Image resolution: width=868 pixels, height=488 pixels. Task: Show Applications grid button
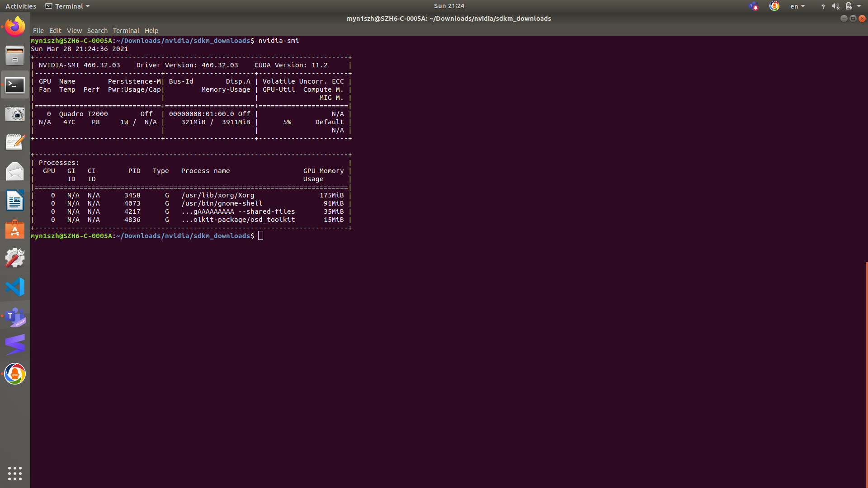point(15,473)
